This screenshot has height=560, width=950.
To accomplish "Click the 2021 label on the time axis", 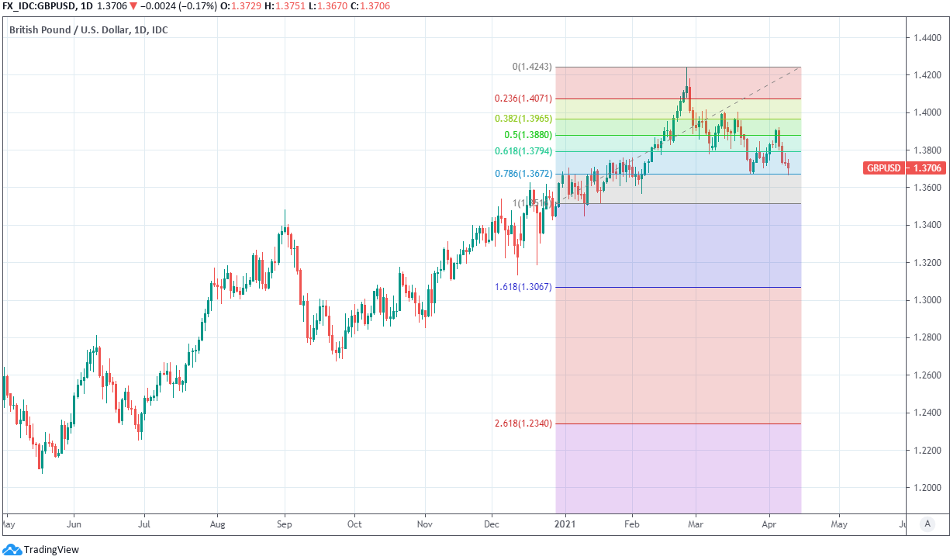I will coord(565,524).
